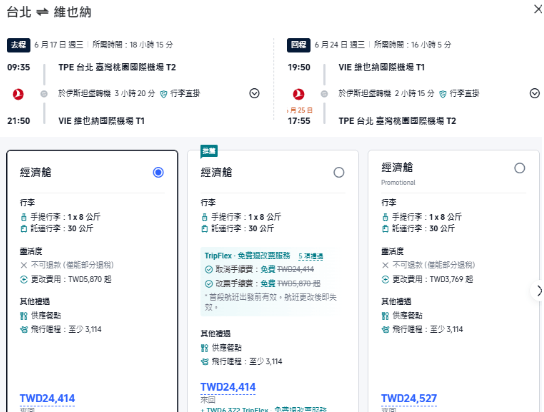Open the 5 項禮遇 TripFlex benefits link
The image size is (544, 412).
(311, 256)
